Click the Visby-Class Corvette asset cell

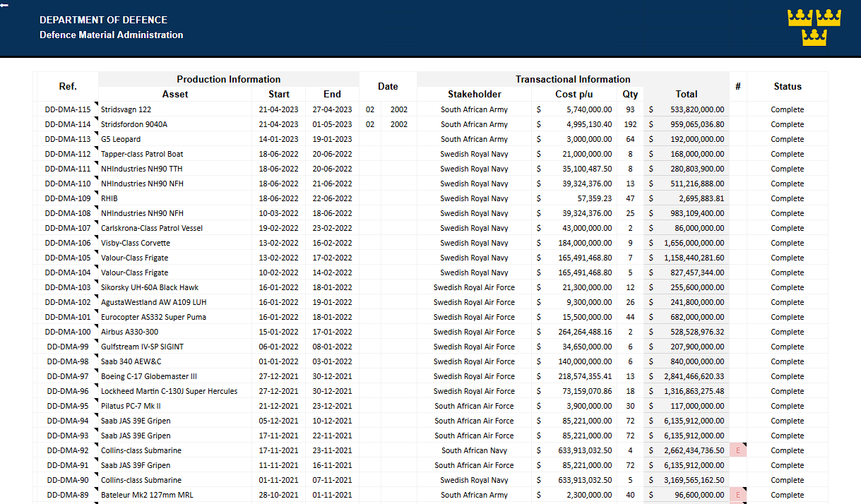coord(175,243)
